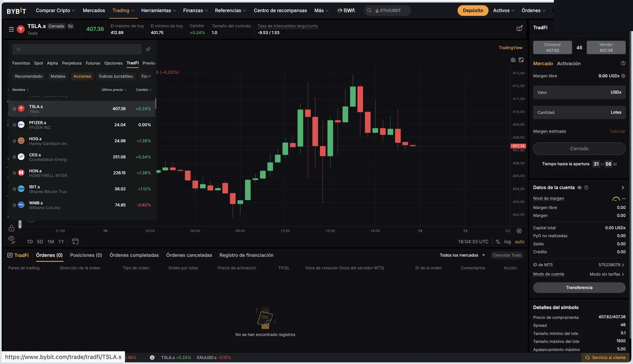
Task: Open the Activos dropdown
Action: pos(504,11)
